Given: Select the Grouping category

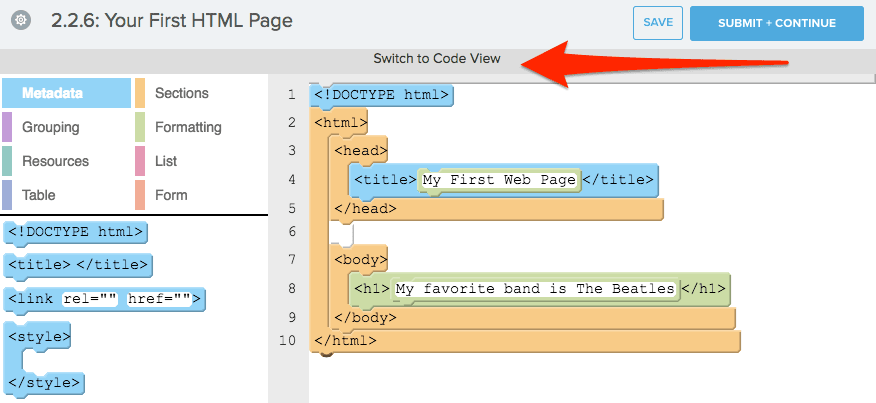Looking at the screenshot, I should click(50, 127).
